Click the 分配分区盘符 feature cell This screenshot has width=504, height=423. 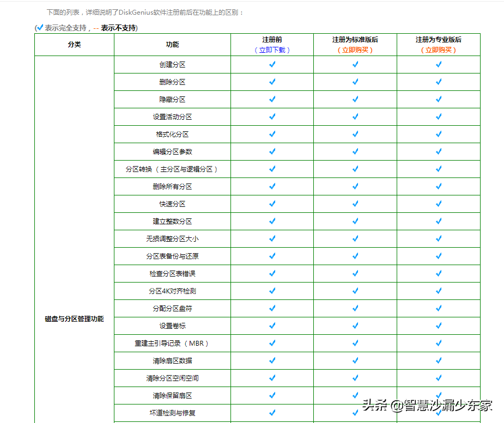(x=172, y=309)
